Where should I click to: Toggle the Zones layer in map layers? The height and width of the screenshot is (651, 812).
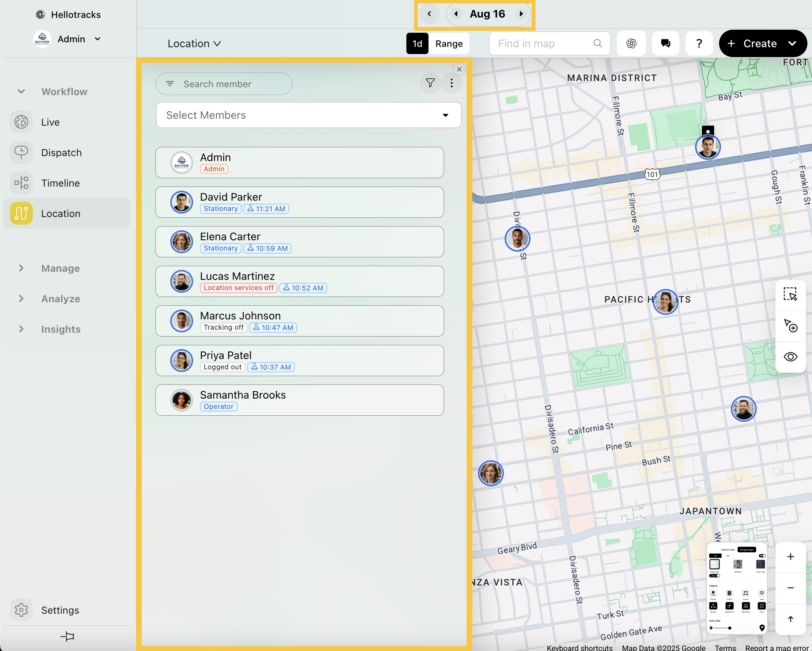tap(746, 593)
